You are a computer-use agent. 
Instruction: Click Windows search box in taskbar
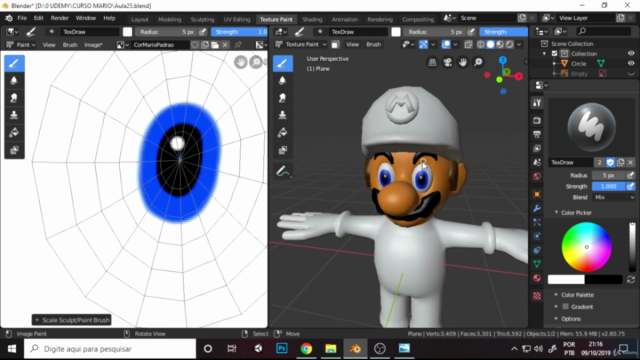pos(110,349)
